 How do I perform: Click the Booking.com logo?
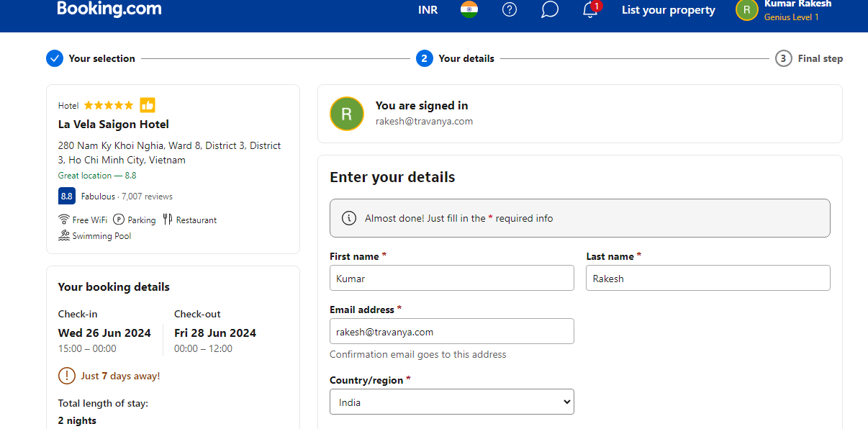(x=109, y=9)
